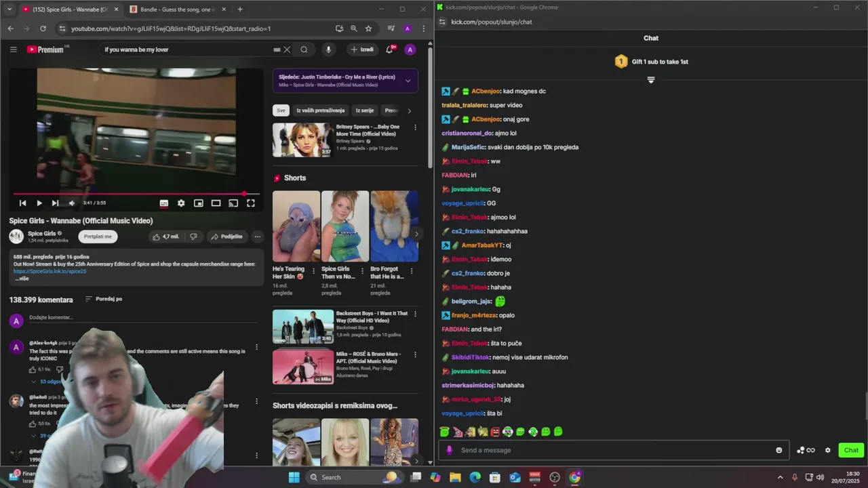Open the Britney Spears Baby One More Time thumbnail

click(302, 140)
